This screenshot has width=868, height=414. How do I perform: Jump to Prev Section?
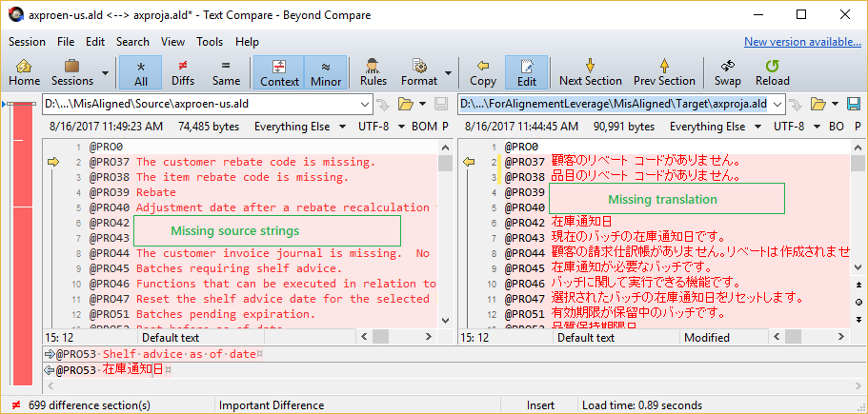(x=664, y=72)
